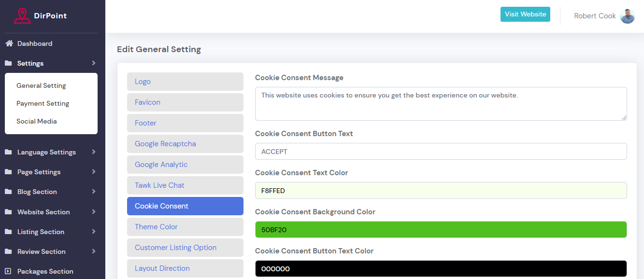Click the Blog Section folder icon
The width and height of the screenshot is (644, 279).
click(x=9, y=192)
